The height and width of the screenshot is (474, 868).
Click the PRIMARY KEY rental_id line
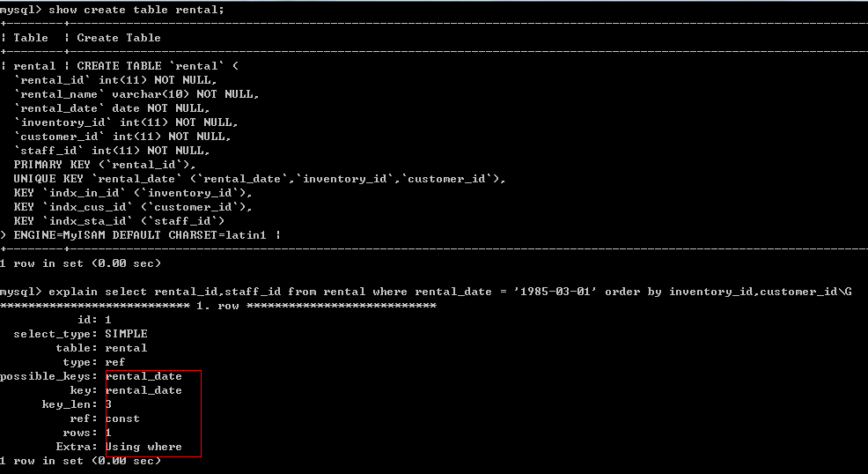coord(105,165)
